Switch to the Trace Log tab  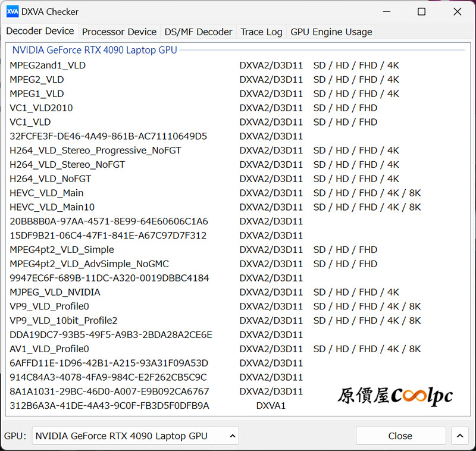261,32
